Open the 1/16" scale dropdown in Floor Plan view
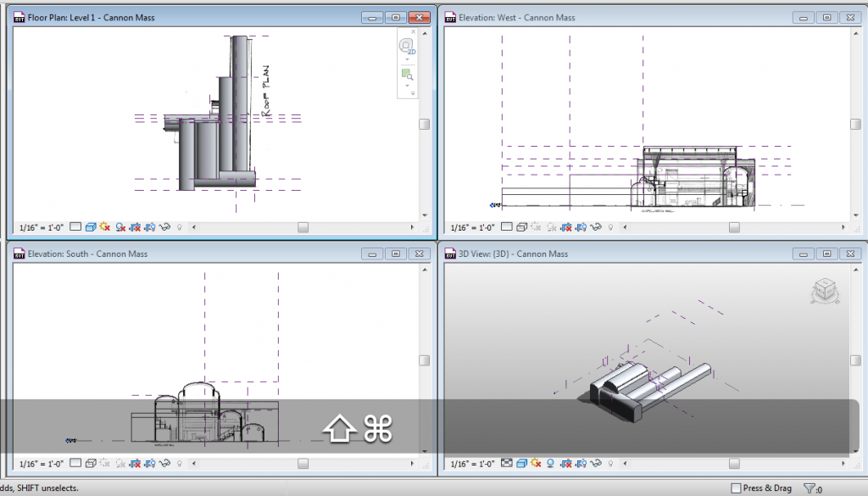 tap(41, 227)
